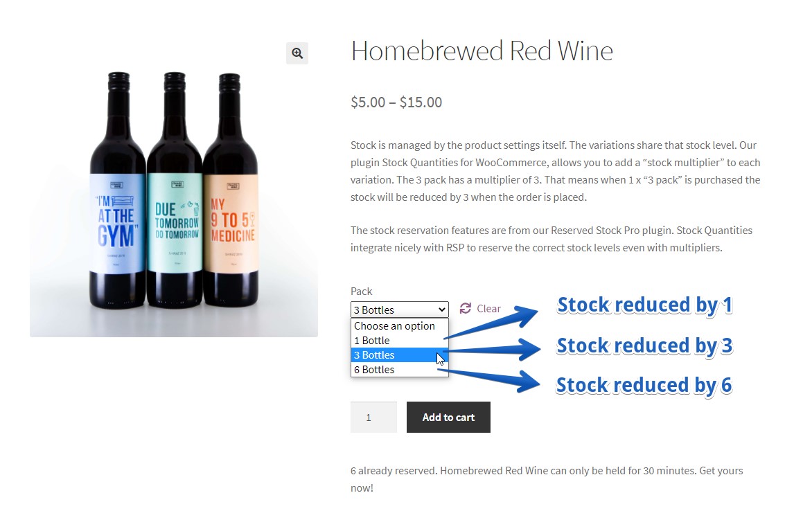The image size is (812, 520).
Task: Focus the quantity input field
Action: (x=373, y=418)
